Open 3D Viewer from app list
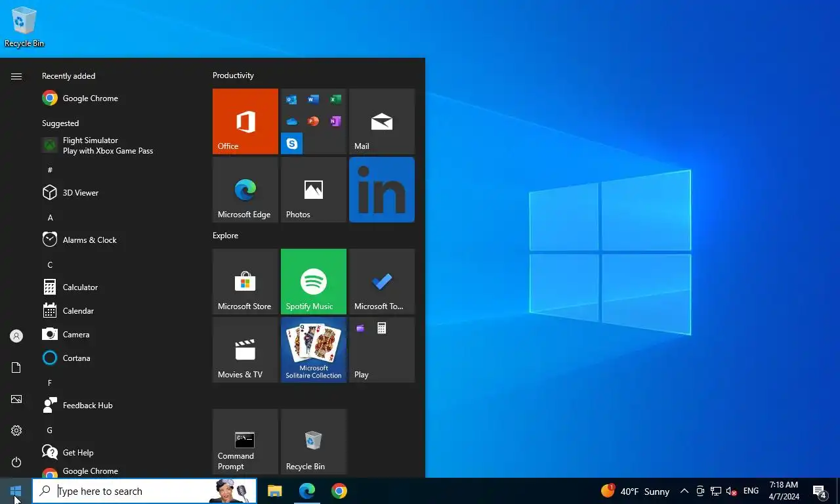This screenshot has width=840, height=504. point(118,193)
